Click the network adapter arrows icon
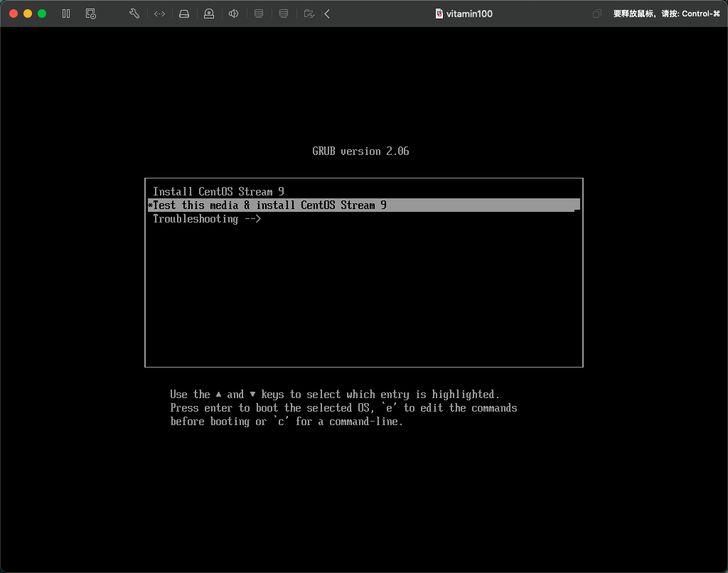The image size is (728, 573). (x=159, y=14)
